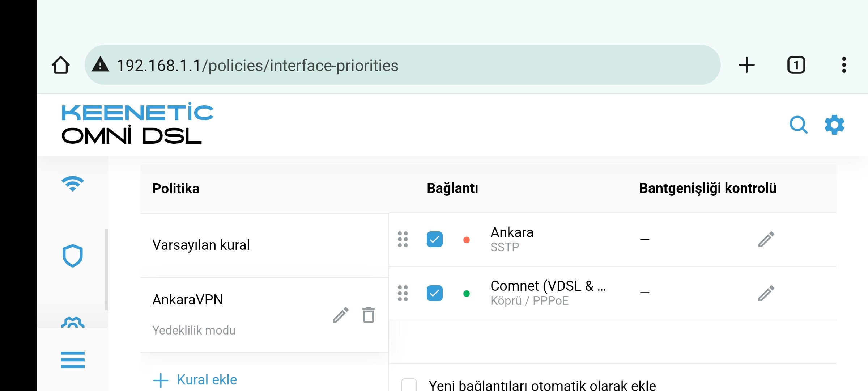868x391 pixels.
Task: Edit bandwidth control for Ankara SSTP connection
Action: coord(766,239)
